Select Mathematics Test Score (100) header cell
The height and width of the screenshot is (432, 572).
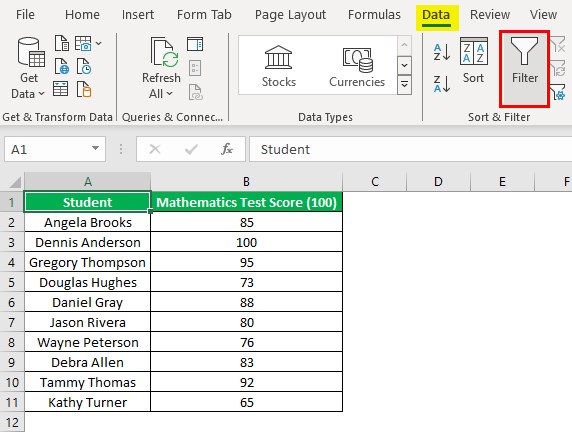coord(247,202)
